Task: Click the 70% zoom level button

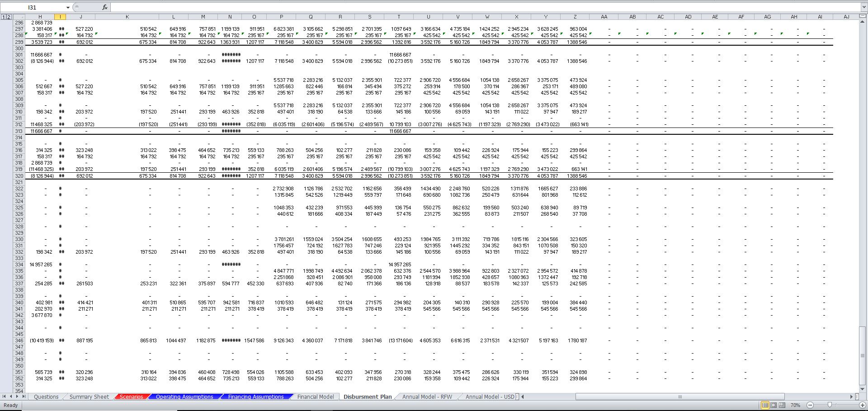Action: [796, 405]
